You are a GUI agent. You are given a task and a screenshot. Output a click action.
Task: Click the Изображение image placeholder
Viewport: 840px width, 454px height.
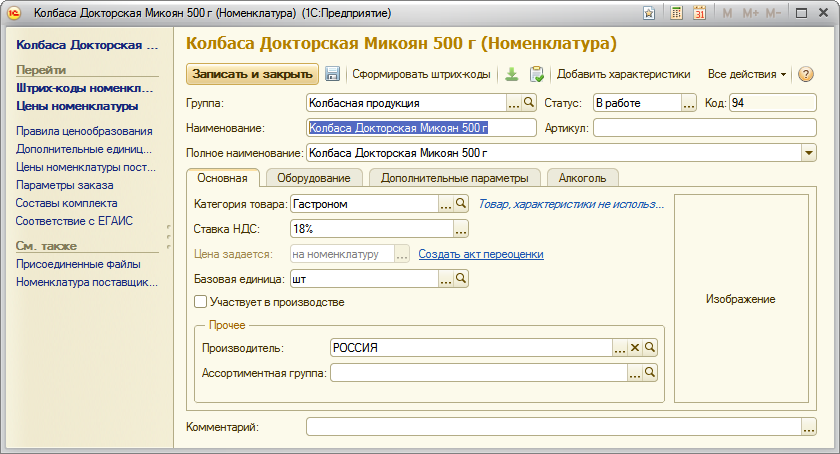tap(741, 299)
